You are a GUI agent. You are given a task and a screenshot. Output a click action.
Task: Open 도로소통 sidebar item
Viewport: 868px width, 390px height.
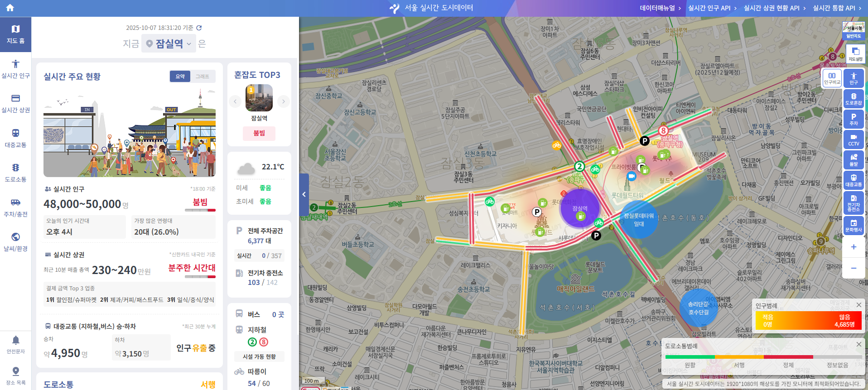pos(15,173)
